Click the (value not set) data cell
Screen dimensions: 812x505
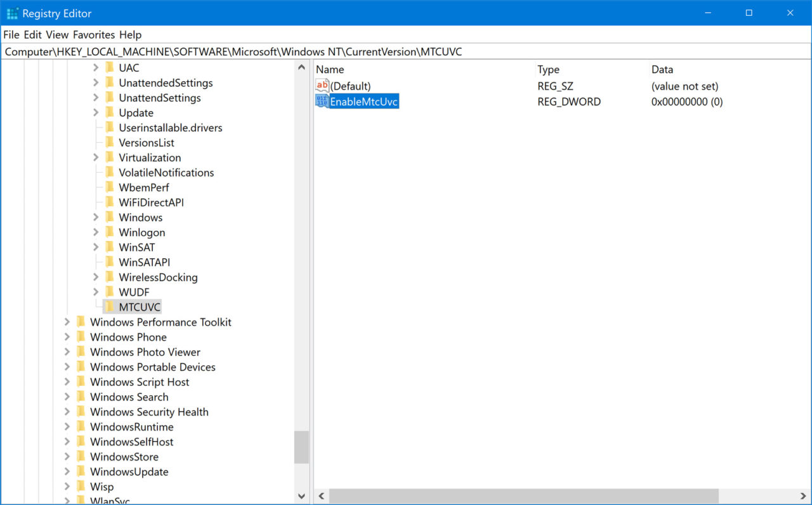coord(684,86)
